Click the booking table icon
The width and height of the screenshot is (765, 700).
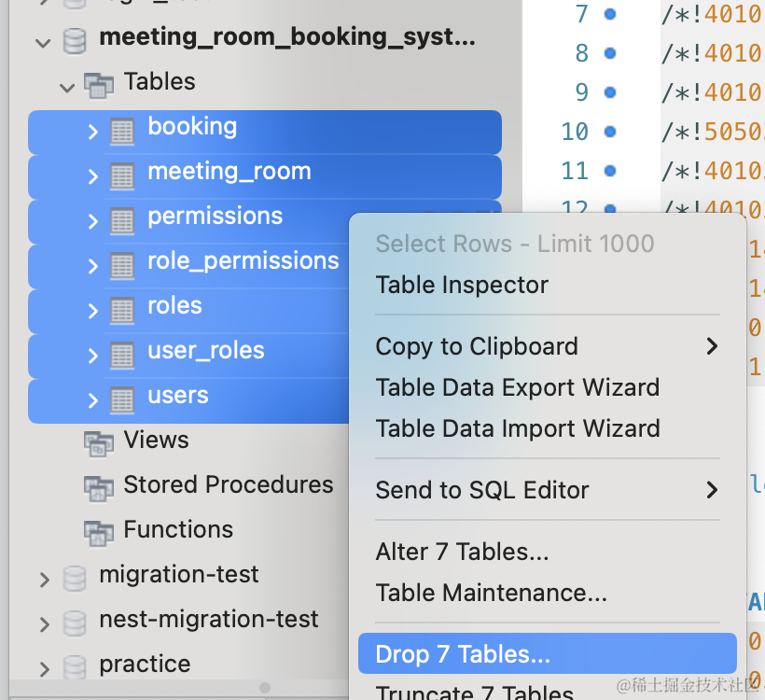122,132
